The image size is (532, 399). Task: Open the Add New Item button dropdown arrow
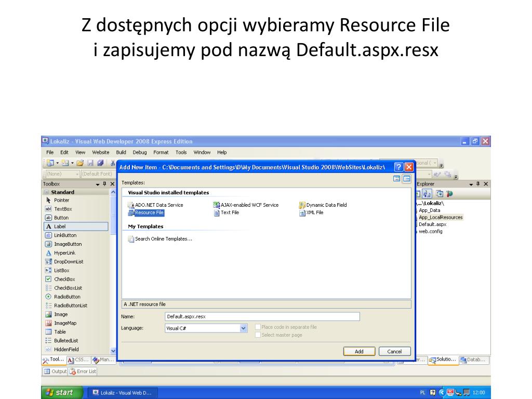[x=72, y=163]
